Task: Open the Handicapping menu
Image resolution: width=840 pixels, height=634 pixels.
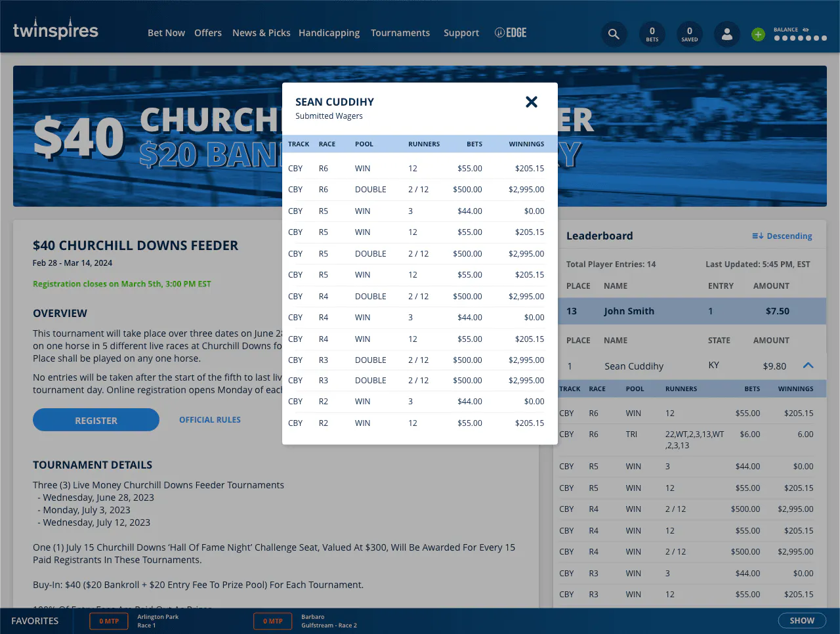Action: coord(329,33)
